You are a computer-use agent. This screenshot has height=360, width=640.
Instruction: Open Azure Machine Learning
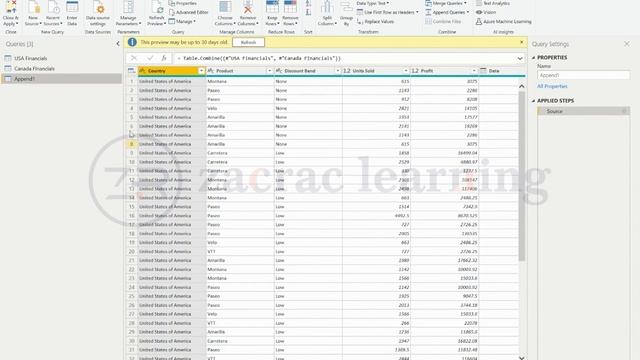tap(504, 22)
